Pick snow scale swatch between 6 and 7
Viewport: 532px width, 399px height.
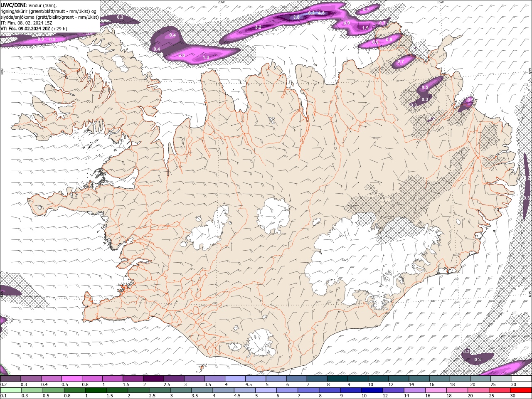296,379
